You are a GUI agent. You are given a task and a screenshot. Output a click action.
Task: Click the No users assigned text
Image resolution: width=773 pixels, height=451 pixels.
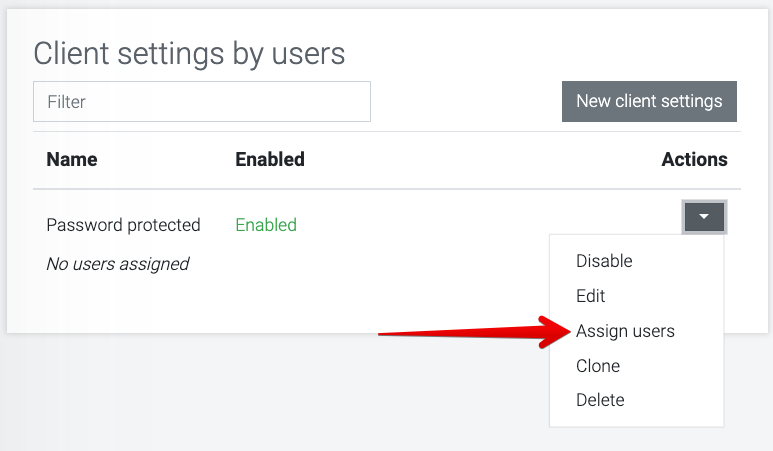click(x=118, y=264)
